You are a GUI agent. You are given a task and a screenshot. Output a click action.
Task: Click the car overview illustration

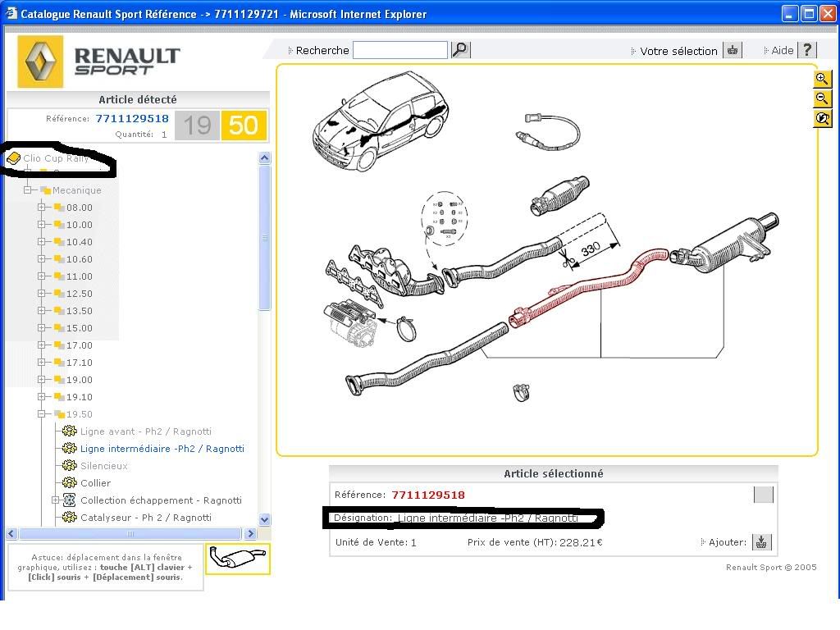pyautogui.click(x=381, y=121)
